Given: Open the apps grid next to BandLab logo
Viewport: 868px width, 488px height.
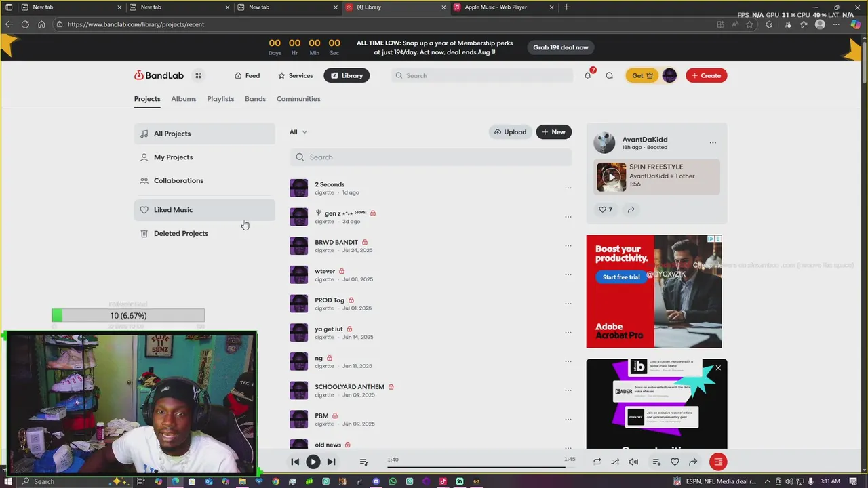Looking at the screenshot, I should tap(199, 75).
